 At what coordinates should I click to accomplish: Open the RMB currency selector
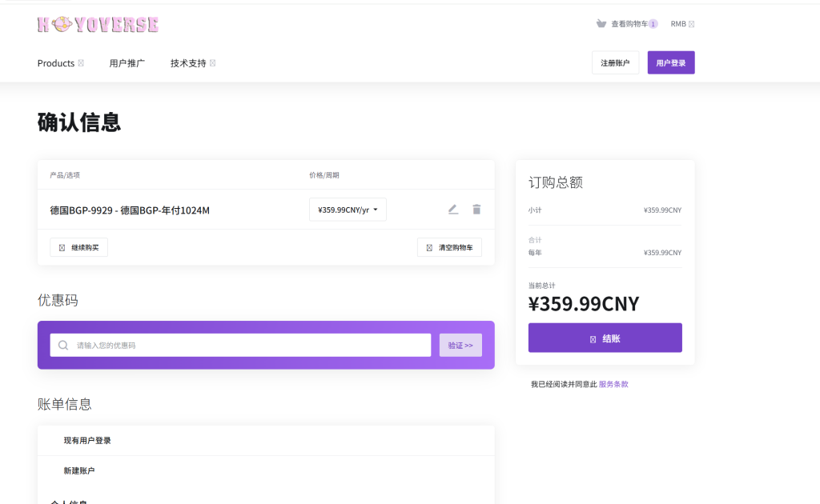pos(682,24)
